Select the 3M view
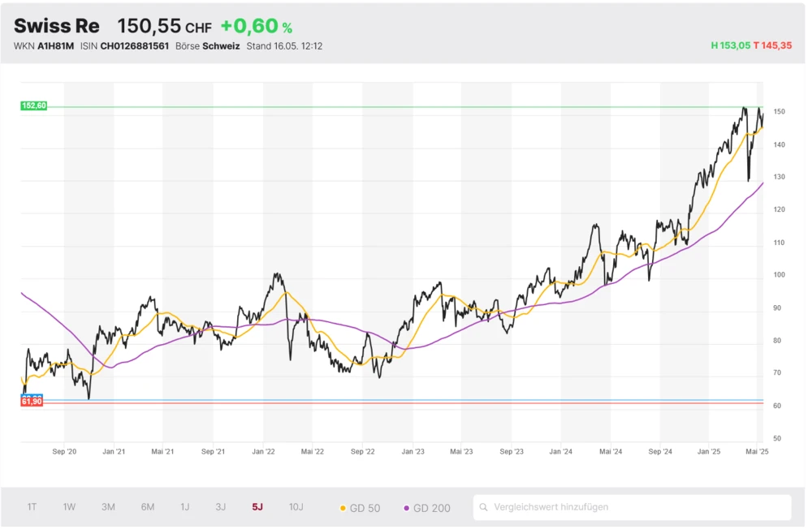The height and width of the screenshot is (529, 812). 108,506
